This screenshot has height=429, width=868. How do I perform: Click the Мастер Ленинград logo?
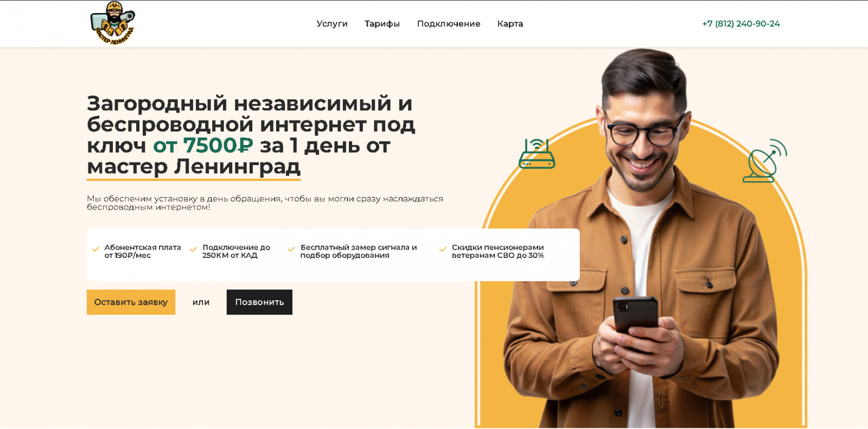[x=112, y=23]
